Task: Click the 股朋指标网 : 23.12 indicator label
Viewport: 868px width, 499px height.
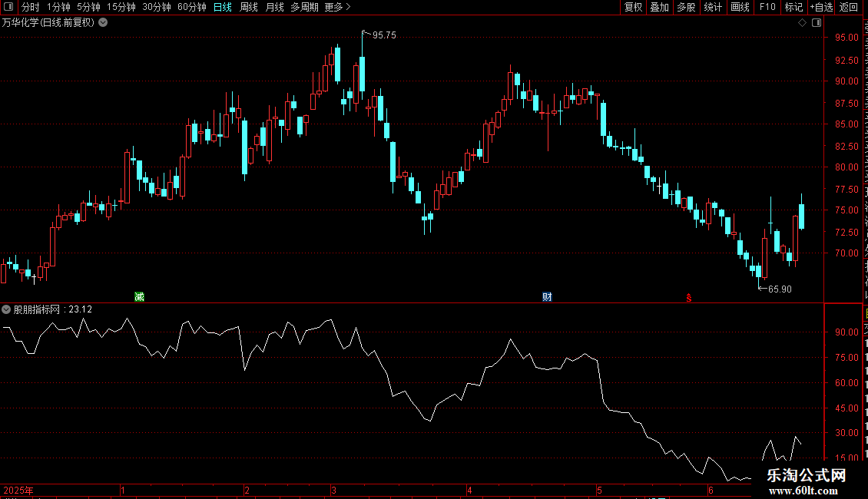Action: pos(52,310)
